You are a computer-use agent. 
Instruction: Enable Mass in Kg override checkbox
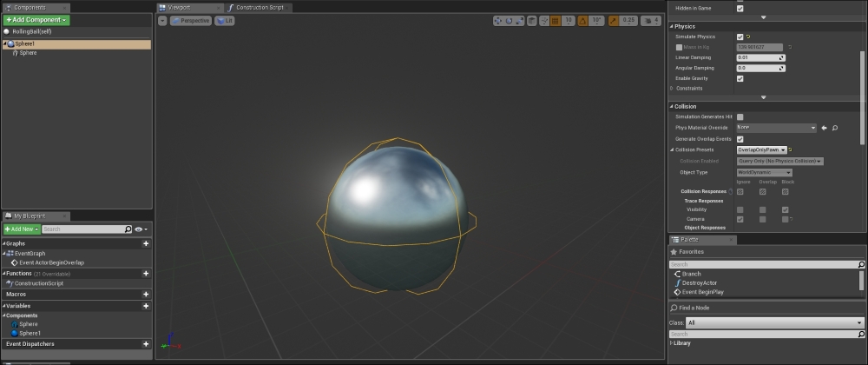pos(680,48)
